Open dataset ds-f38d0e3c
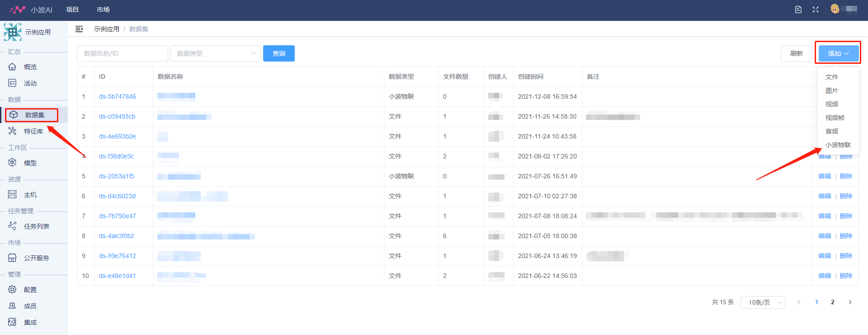The image size is (868, 335). [x=117, y=156]
